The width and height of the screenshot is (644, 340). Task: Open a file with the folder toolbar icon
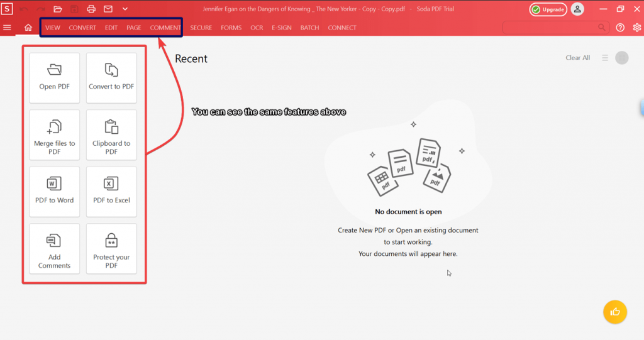pyautogui.click(x=57, y=9)
